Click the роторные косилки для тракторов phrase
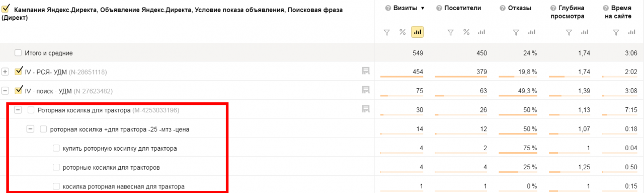644x193 pixels. (112, 167)
